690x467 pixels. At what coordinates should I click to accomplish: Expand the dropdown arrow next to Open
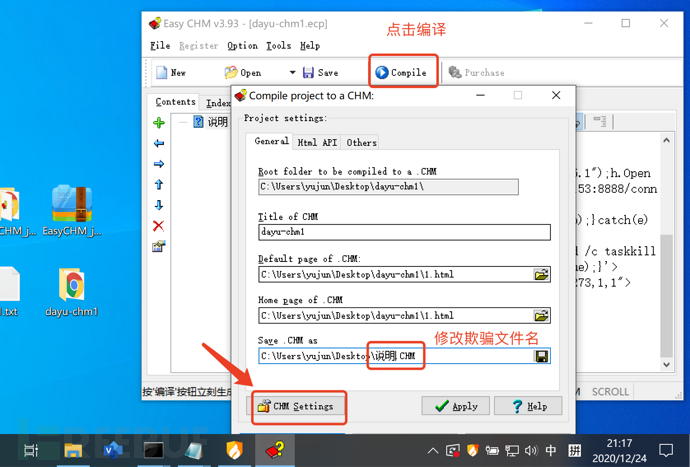coord(292,73)
